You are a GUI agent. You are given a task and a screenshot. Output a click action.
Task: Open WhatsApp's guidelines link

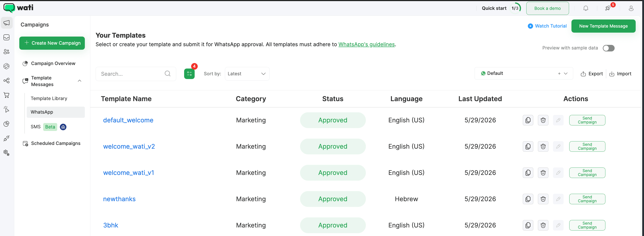366,44
